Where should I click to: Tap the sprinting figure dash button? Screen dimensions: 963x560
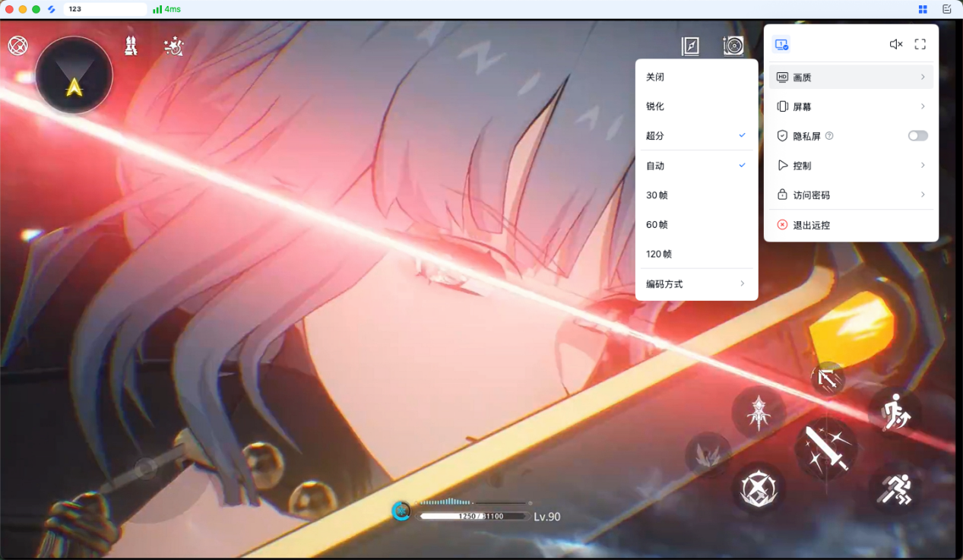tap(895, 488)
